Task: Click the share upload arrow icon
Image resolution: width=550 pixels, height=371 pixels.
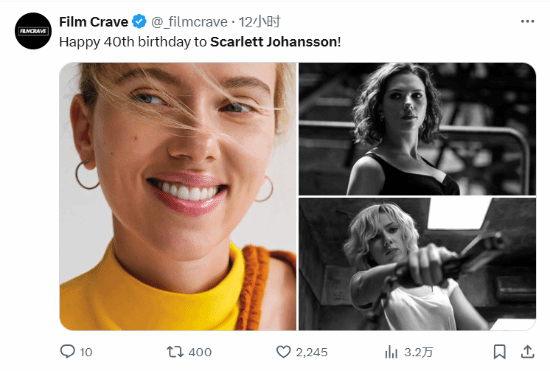Action: [x=527, y=352]
